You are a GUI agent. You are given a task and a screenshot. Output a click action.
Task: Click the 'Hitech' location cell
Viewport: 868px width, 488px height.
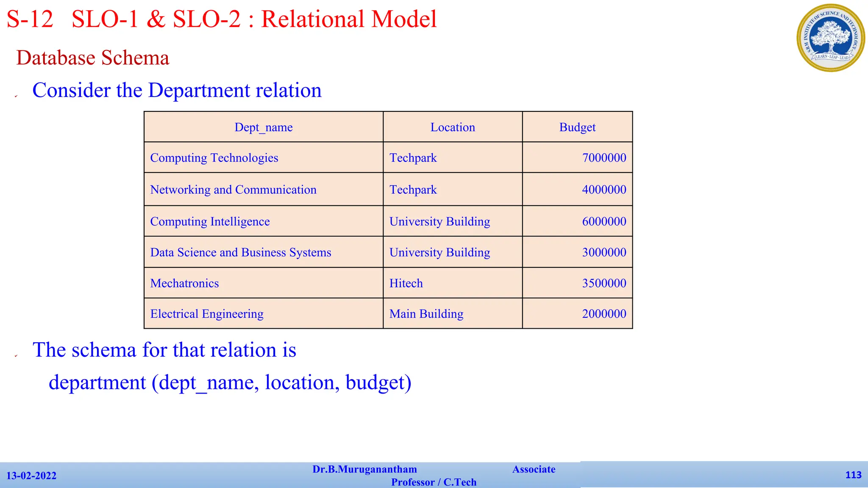pyautogui.click(x=453, y=283)
